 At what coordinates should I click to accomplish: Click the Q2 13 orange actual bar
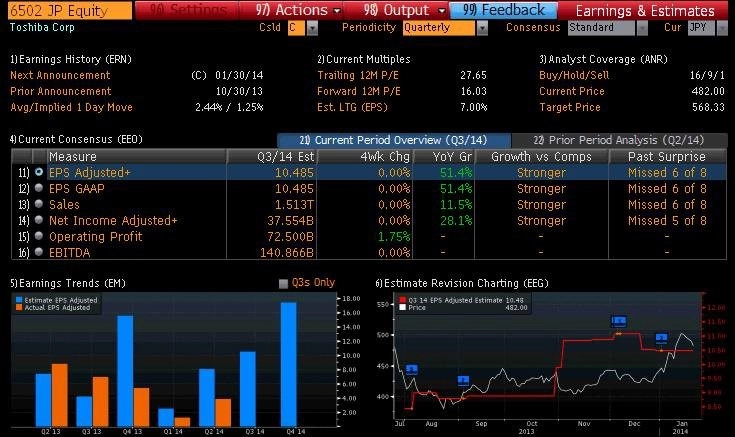60,395
